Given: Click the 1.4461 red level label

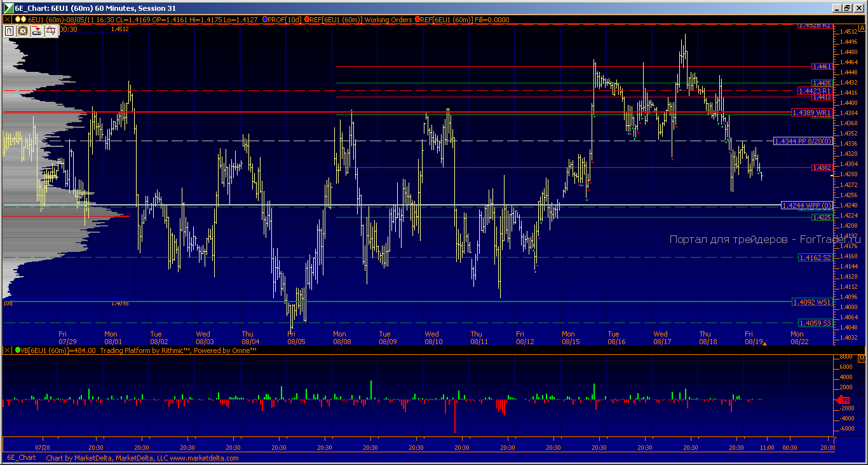Looking at the screenshot, I should [822, 66].
